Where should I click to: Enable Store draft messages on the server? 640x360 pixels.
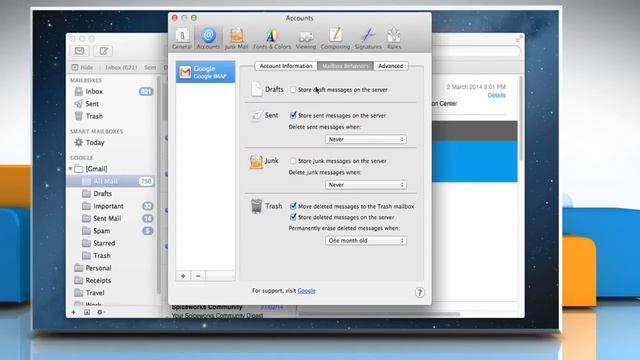pyautogui.click(x=293, y=89)
